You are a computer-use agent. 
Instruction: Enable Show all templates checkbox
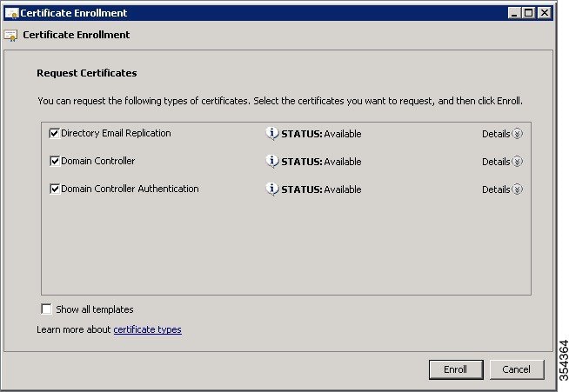click(x=46, y=309)
